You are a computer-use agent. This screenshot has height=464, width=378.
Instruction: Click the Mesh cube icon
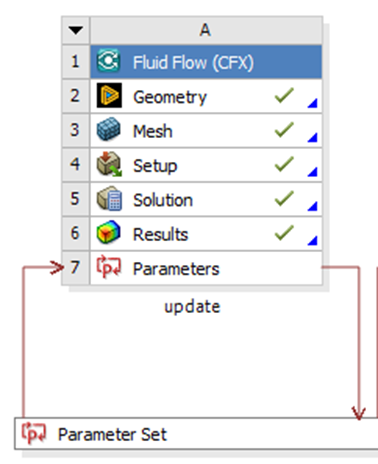(109, 130)
